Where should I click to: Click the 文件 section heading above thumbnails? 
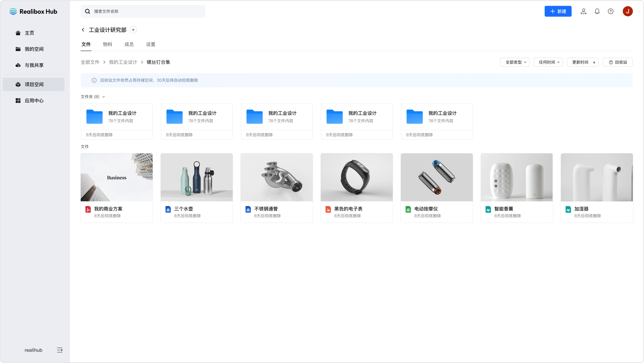[x=84, y=147]
